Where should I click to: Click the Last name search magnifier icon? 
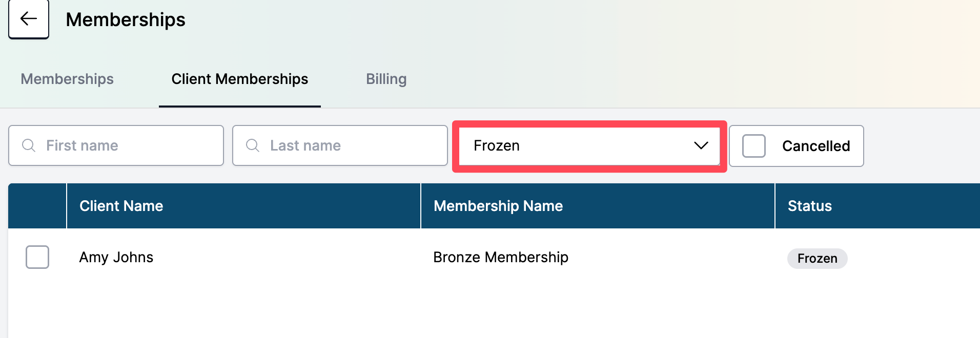(253, 145)
